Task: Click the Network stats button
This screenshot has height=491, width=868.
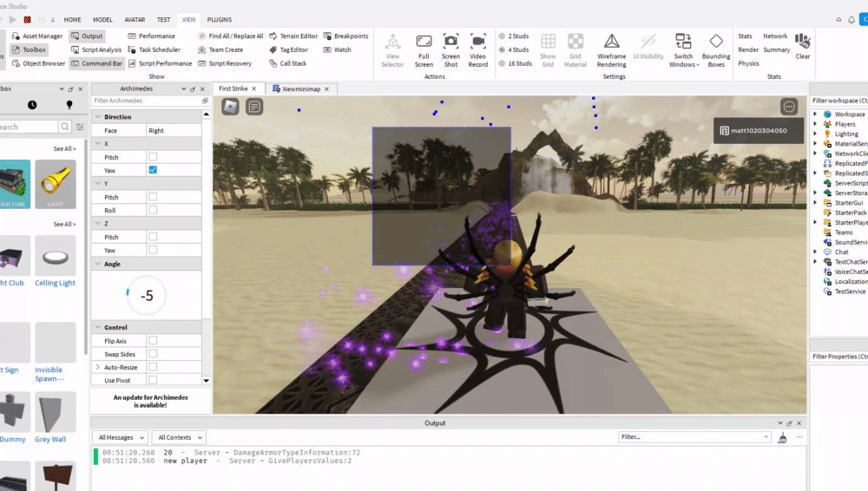Action: [775, 36]
